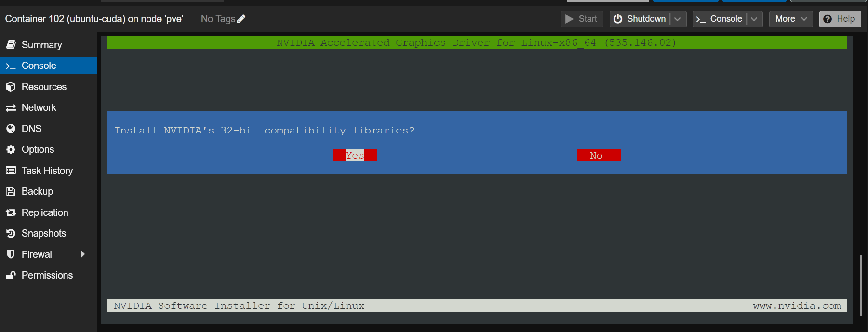Open the Help documentation
Viewport: 868px width, 332px height.
(840, 19)
